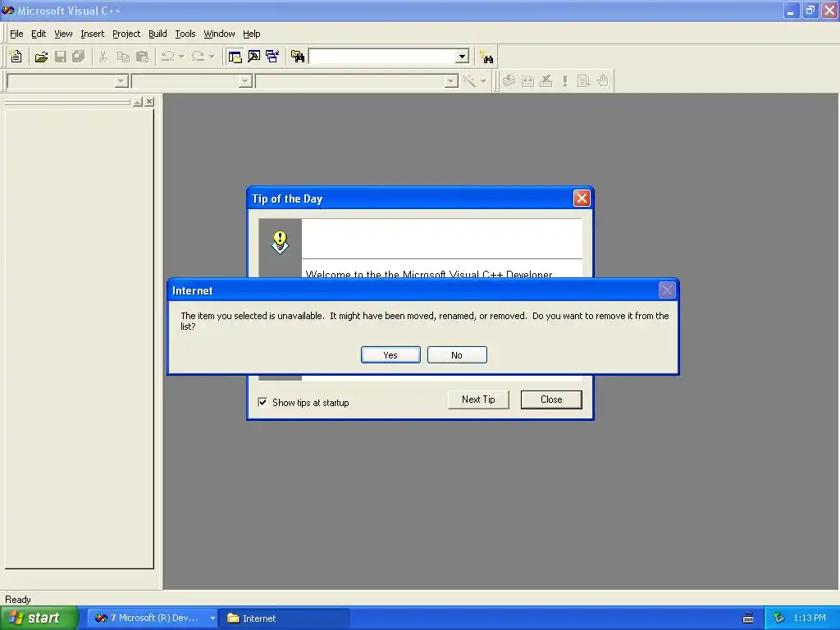
Task: Click the Search binoculars icon
Action: (487, 57)
